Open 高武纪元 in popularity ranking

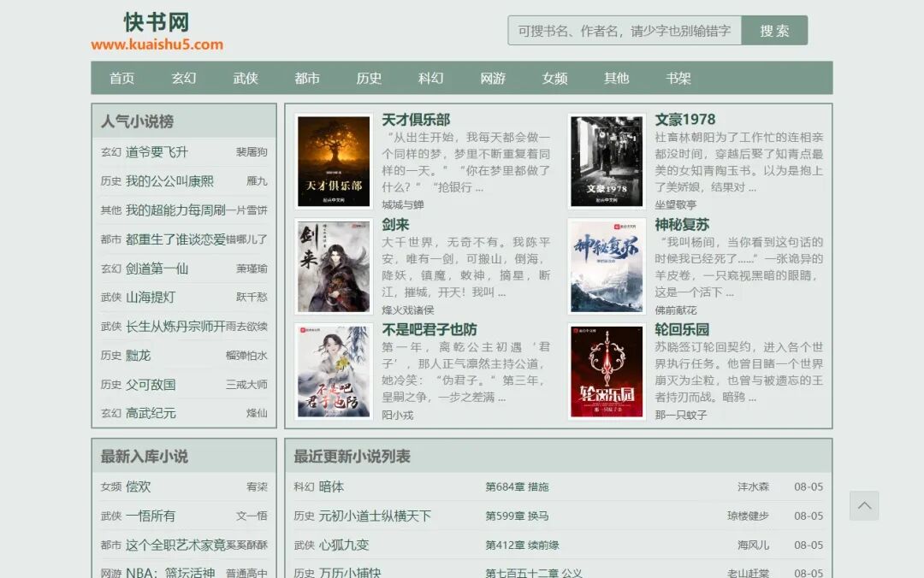click(151, 413)
